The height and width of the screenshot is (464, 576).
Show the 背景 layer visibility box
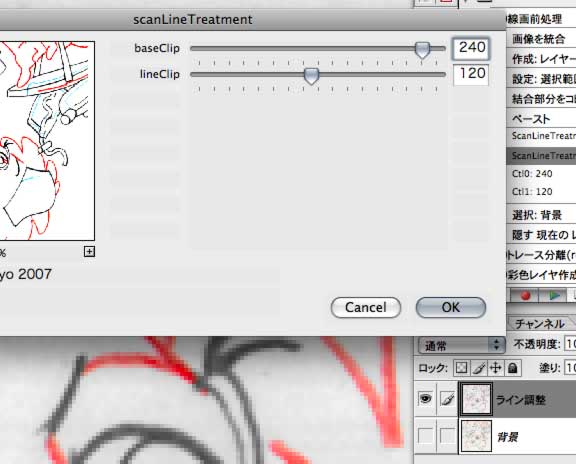(x=425, y=436)
